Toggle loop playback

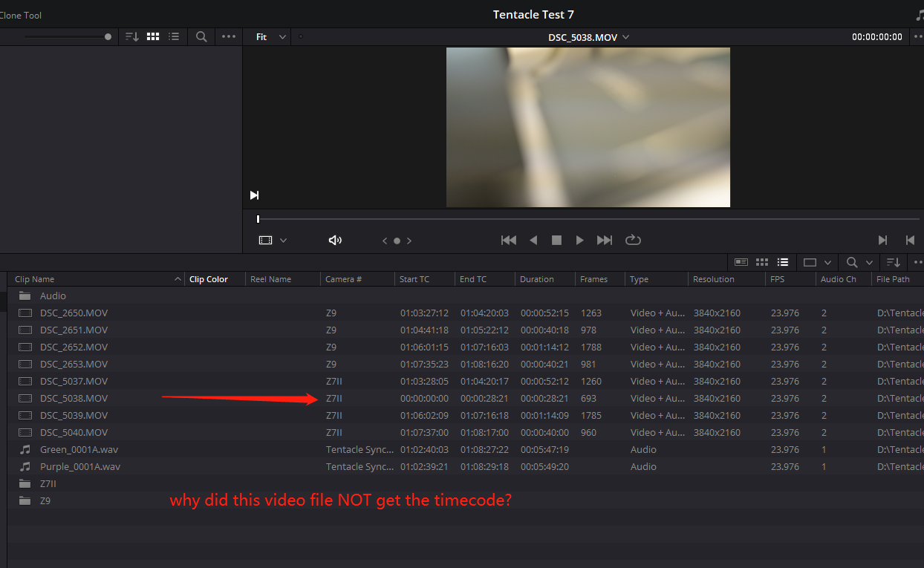pyautogui.click(x=633, y=240)
